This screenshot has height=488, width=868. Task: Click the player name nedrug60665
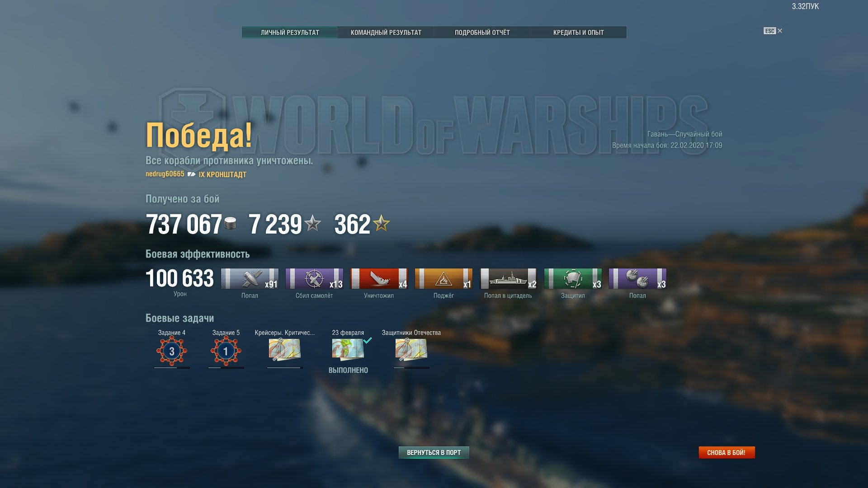point(165,174)
